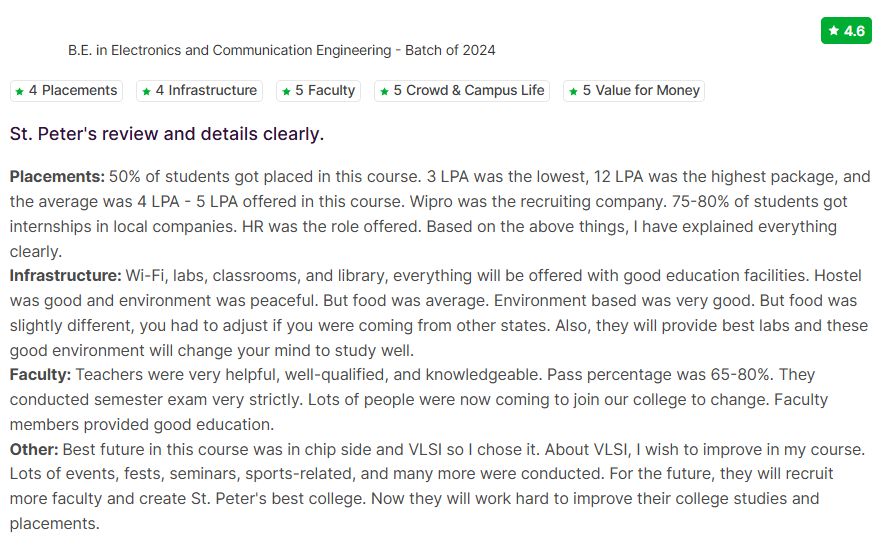Click the bold 'Other:' section heading
882x538 pixels.
(34, 449)
